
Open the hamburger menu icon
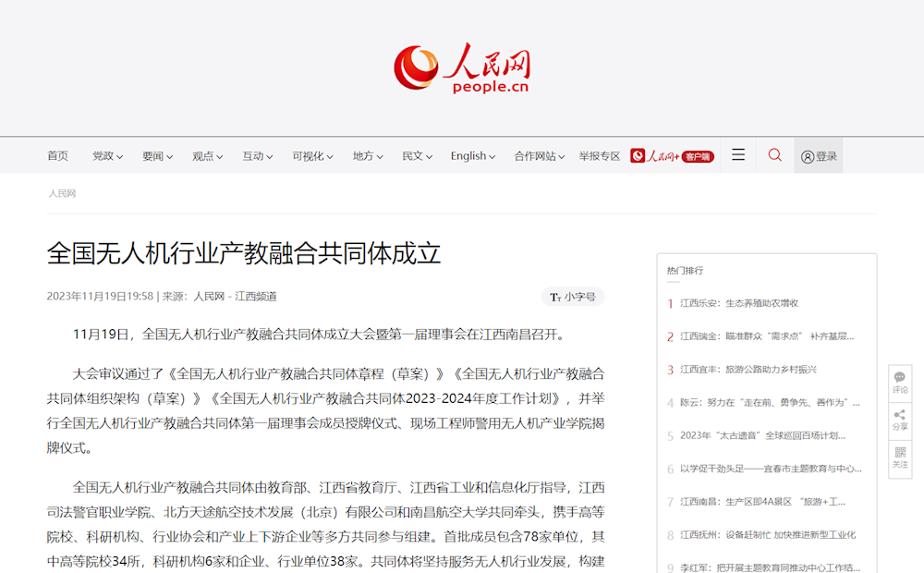738,155
